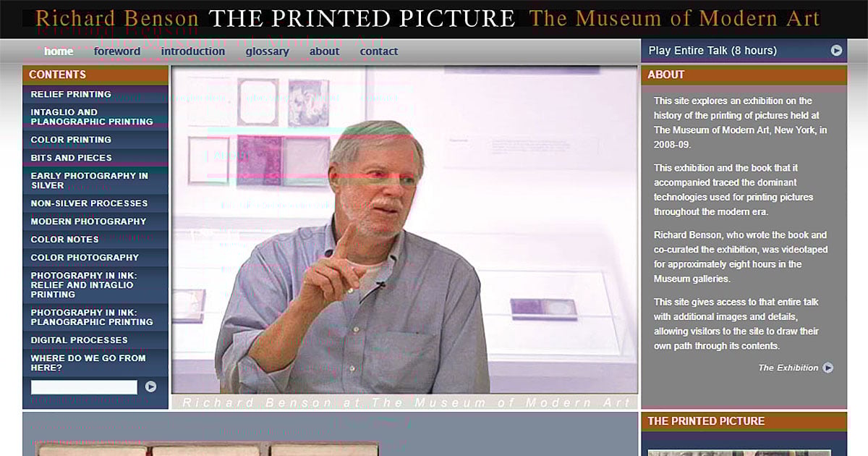This screenshot has width=868, height=456.
Task: Click the Richard Benson video image
Action: pos(404,232)
